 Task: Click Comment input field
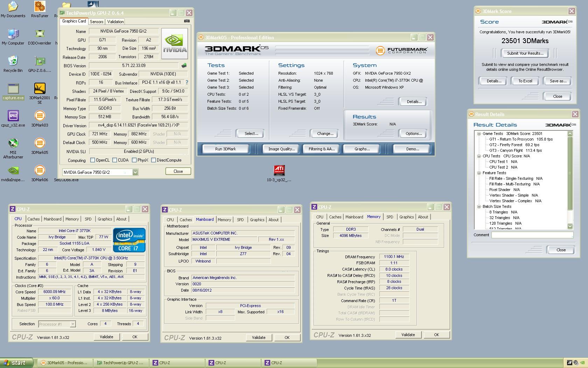pos(532,235)
